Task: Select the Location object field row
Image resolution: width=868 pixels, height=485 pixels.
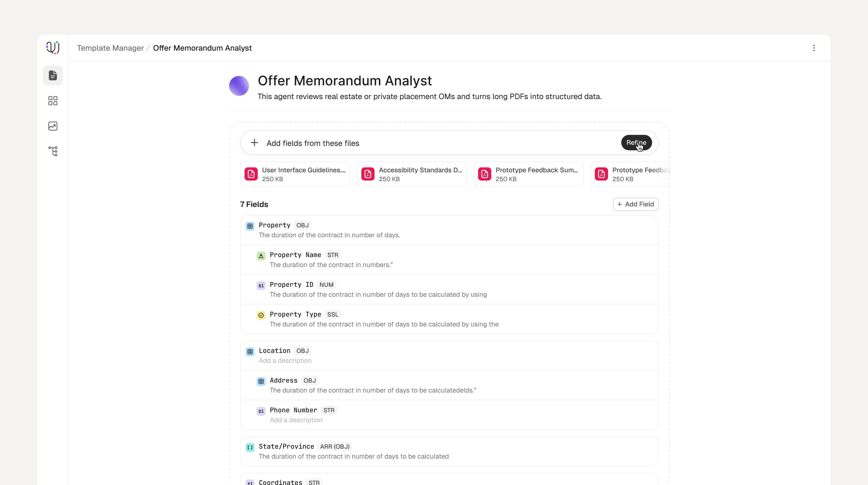Action: (x=449, y=356)
